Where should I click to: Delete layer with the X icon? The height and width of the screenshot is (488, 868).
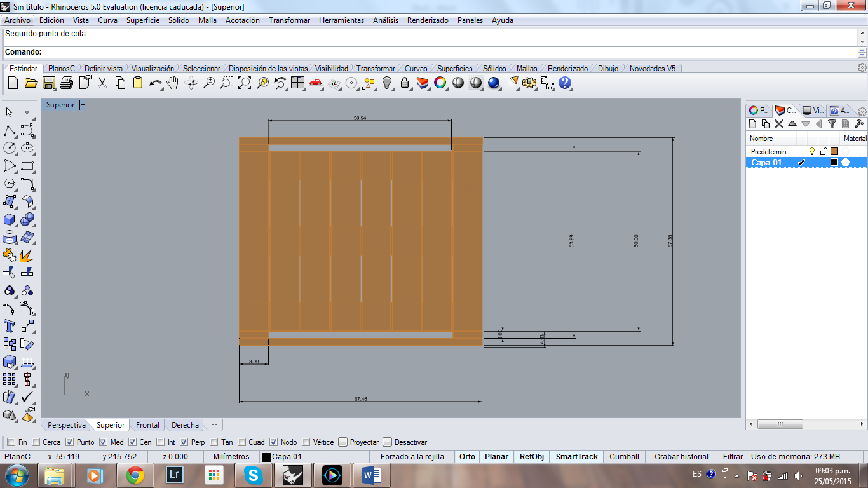point(778,124)
